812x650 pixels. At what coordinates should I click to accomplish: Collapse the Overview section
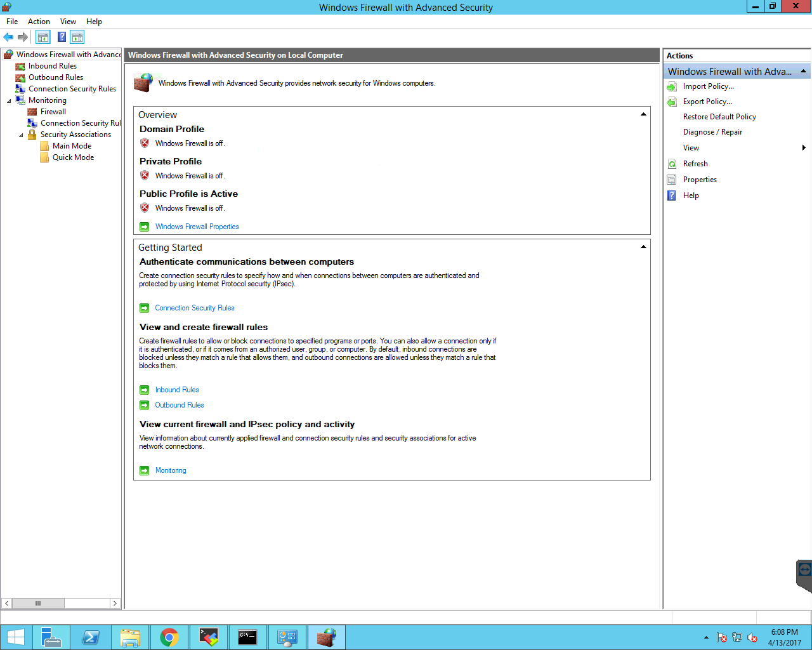click(x=643, y=114)
